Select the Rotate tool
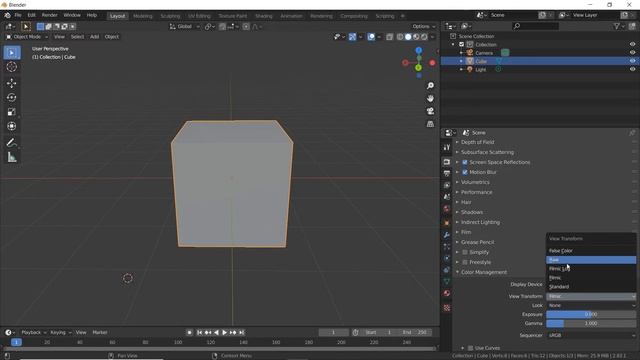The image size is (640, 360). coord(11,98)
